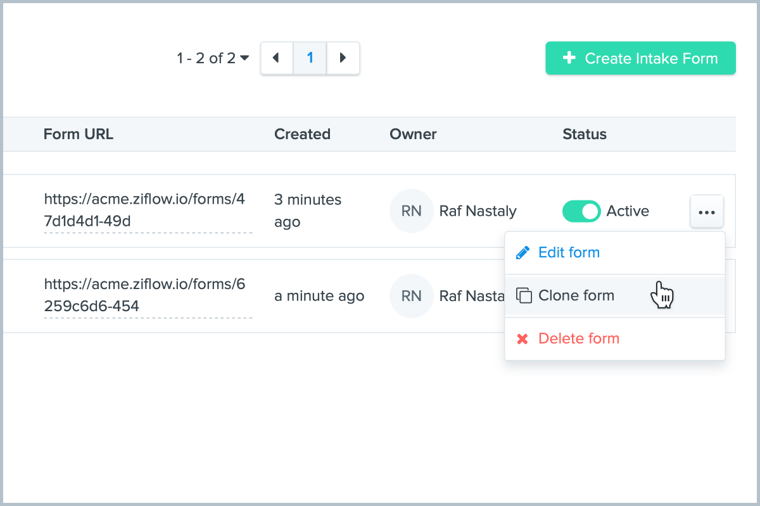Open the three-dots row actions menu

(x=706, y=212)
